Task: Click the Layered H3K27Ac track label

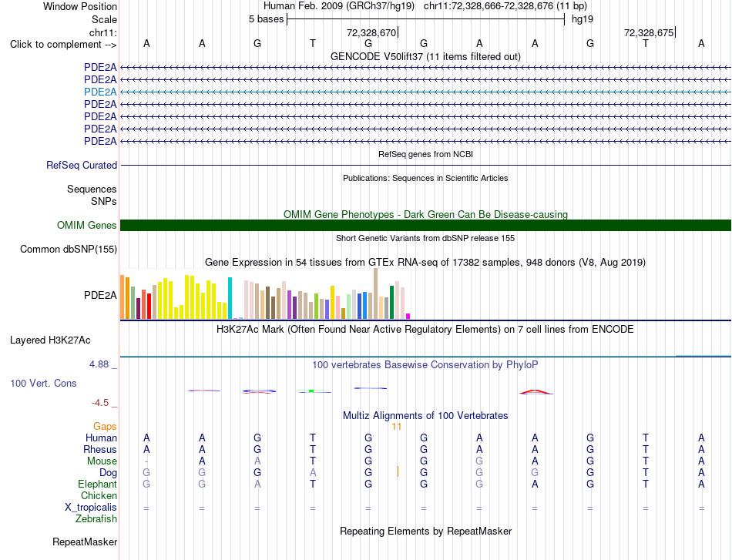Action: pos(50,340)
